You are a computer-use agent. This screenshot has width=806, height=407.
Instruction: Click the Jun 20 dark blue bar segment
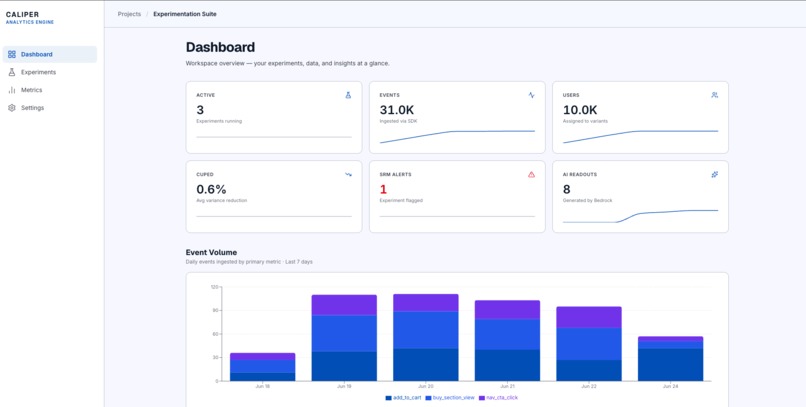426,365
